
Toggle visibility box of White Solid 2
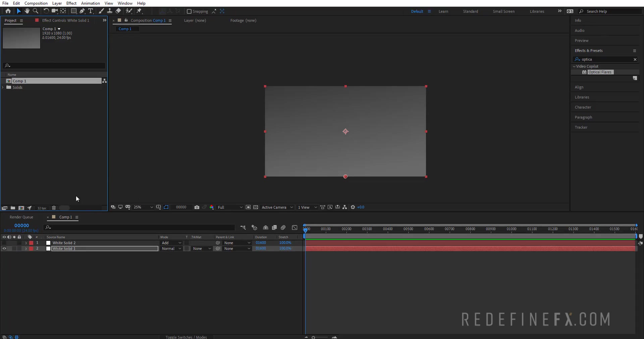4,243
